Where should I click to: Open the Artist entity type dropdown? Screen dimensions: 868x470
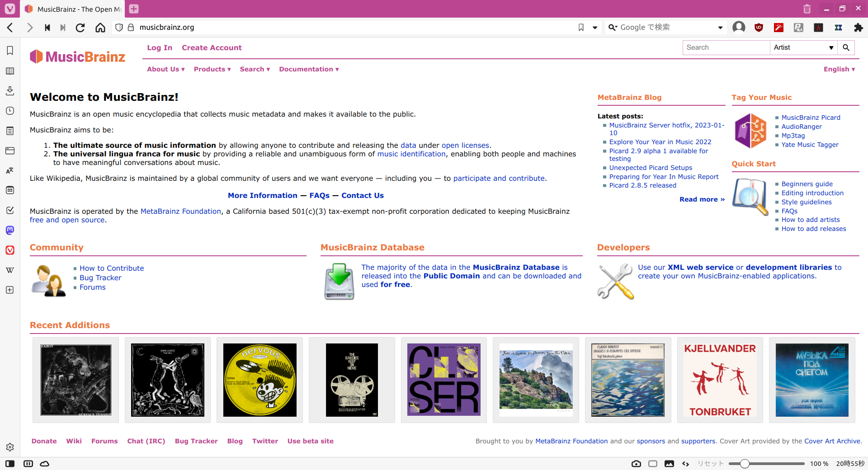click(803, 47)
